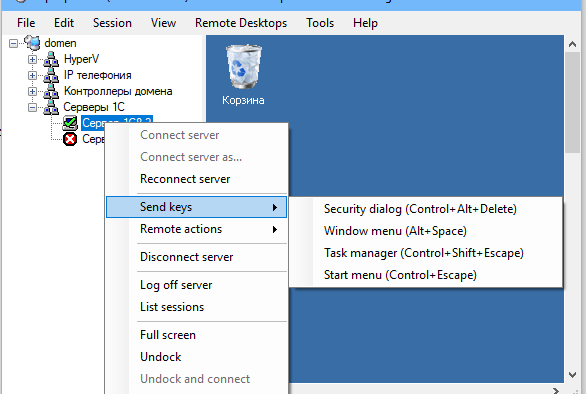Choose Reconnect server from context menu
Image resolution: width=586 pixels, height=394 pixels.
pyautogui.click(x=197, y=179)
